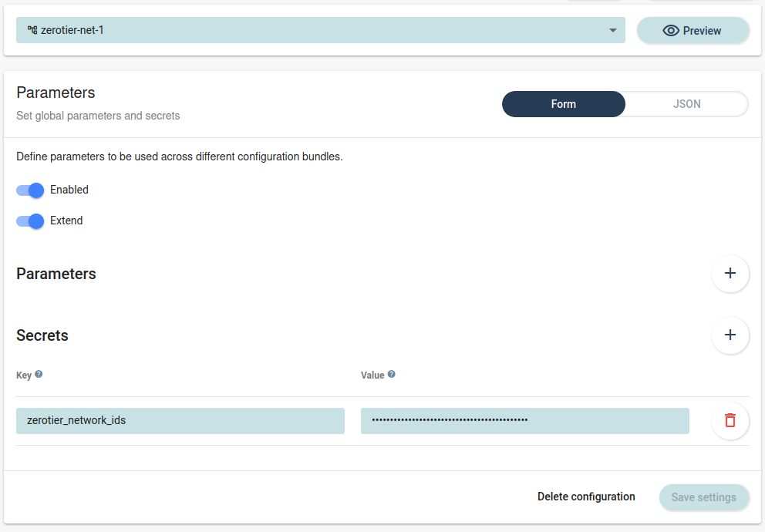Turn off the Extend switch

coord(30,221)
